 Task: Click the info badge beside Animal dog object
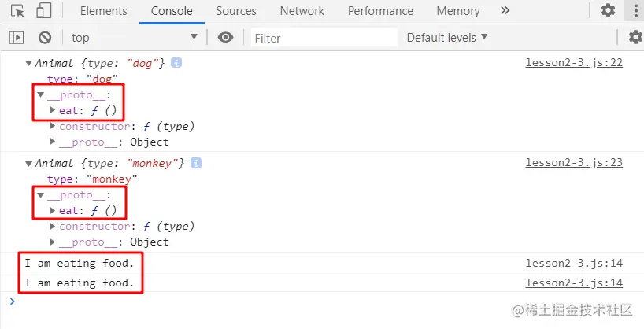pyautogui.click(x=176, y=63)
